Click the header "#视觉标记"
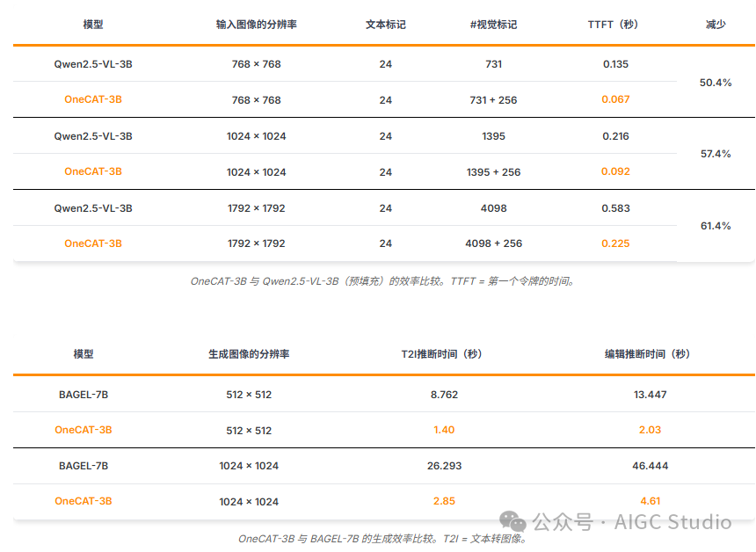 (493, 25)
